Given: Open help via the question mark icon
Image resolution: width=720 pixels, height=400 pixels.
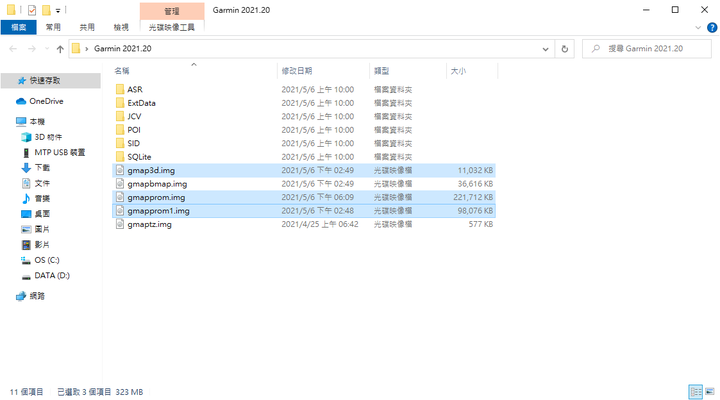Looking at the screenshot, I should tap(712, 28).
